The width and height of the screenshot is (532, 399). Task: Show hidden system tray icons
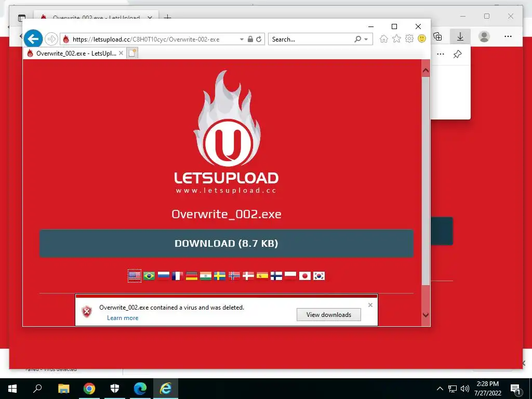(440, 389)
